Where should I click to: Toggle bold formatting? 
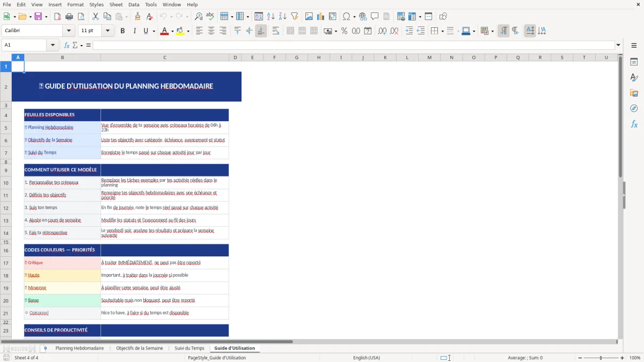coord(122,31)
